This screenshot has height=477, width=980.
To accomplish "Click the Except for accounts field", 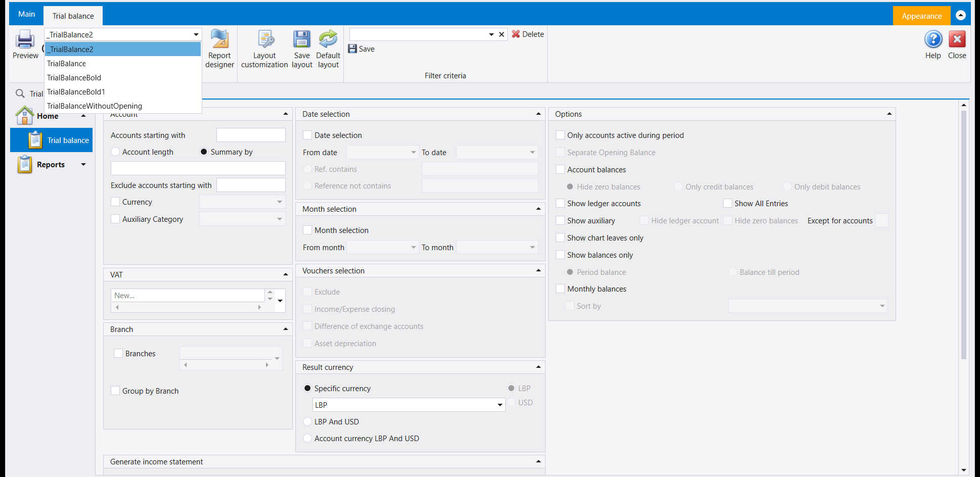I will click(881, 220).
